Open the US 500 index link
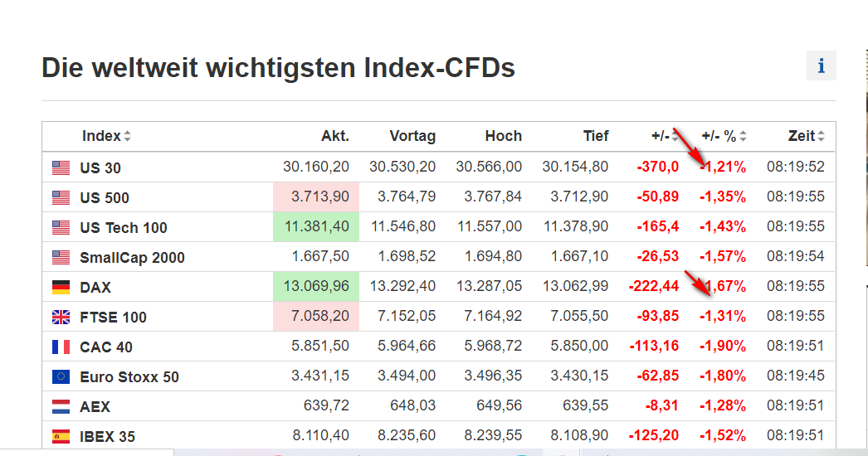 [105, 198]
